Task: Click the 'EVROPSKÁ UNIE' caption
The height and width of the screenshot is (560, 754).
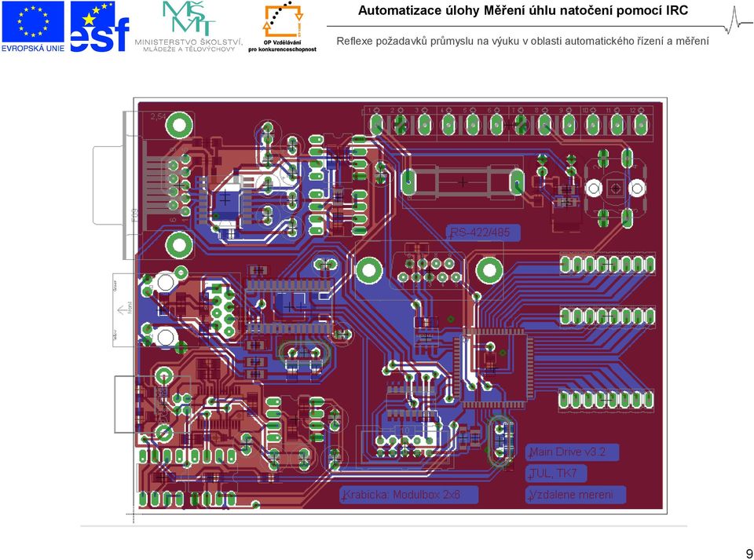Action: [33, 48]
